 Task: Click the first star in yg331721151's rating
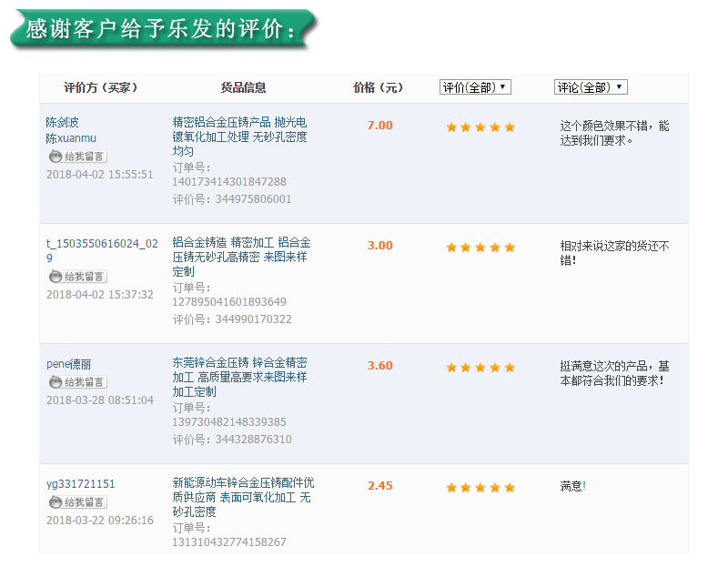(x=451, y=487)
